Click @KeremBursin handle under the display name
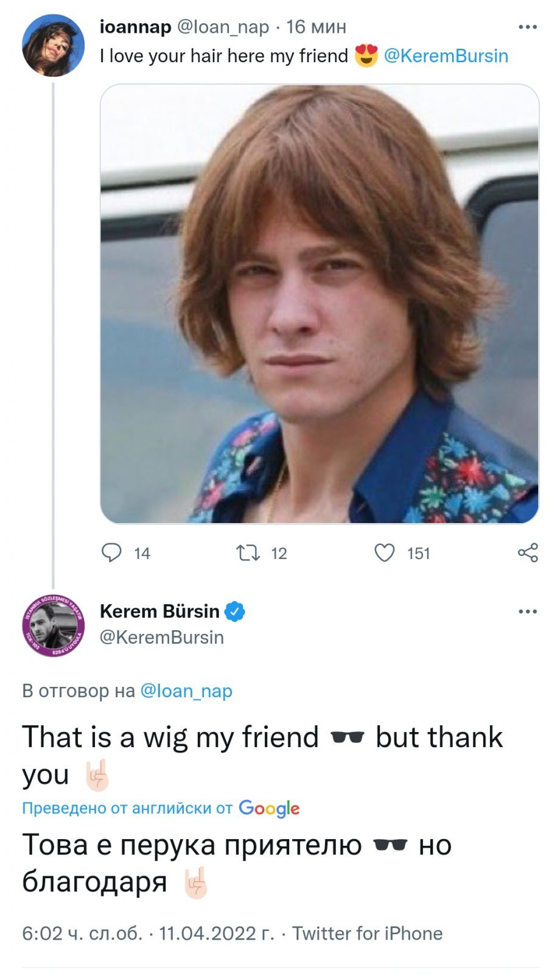The width and height of the screenshot is (560, 978). click(x=161, y=637)
